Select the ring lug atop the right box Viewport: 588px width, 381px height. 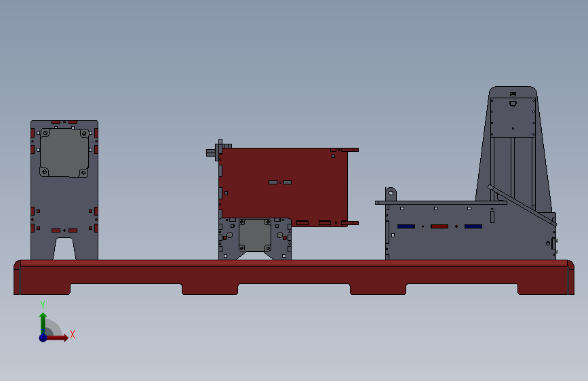coord(391,194)
